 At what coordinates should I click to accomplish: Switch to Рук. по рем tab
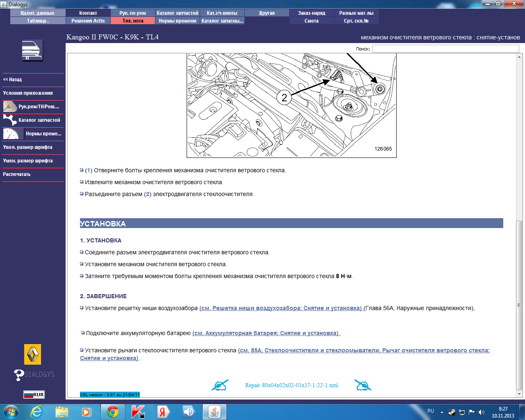(133, 13)
